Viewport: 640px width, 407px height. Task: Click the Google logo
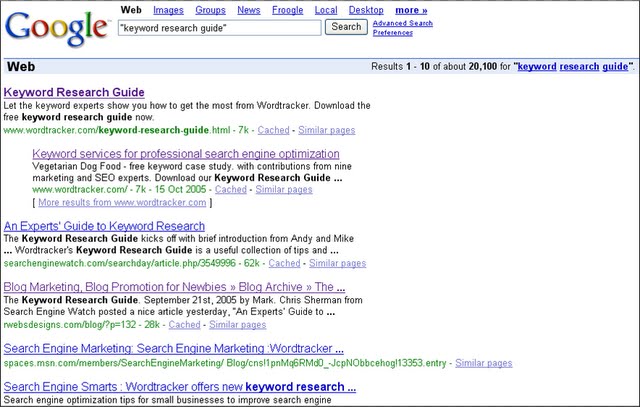point(57,28)
